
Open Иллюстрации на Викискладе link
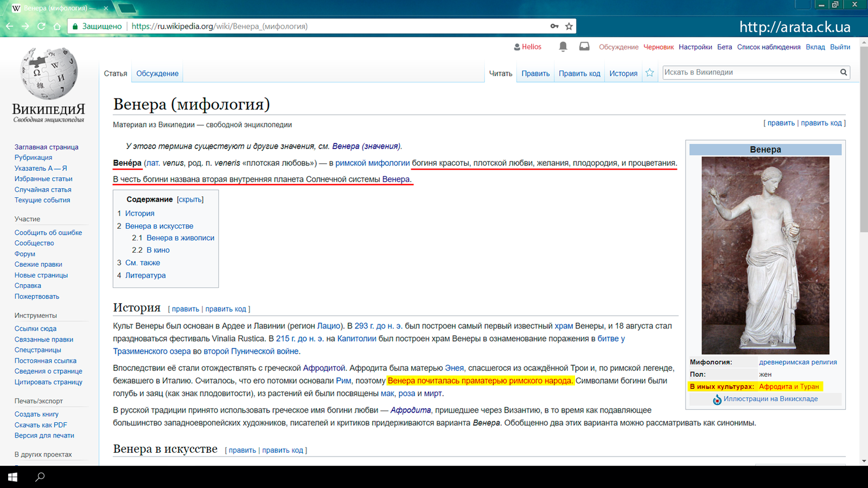pos(770,399)
